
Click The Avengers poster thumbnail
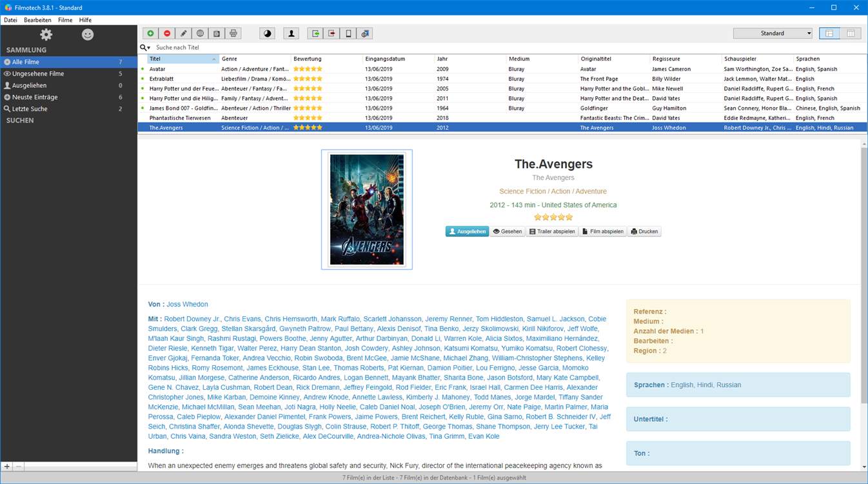(367, 209)
